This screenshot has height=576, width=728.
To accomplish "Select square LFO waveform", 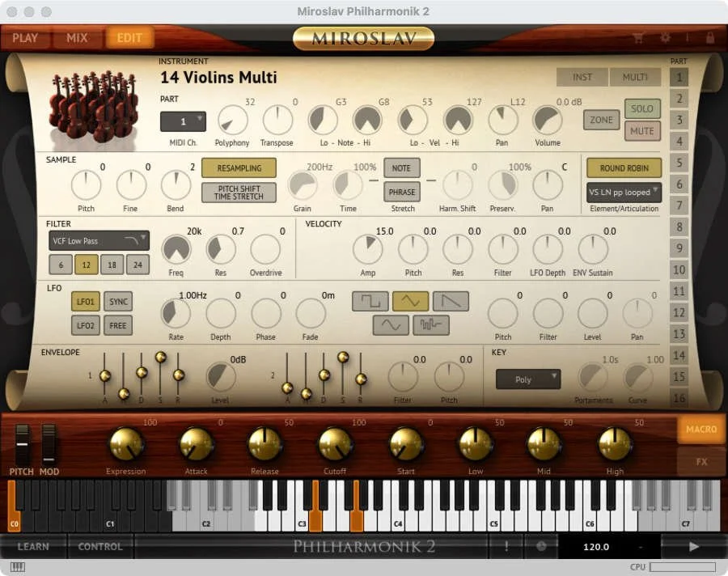I will (370, 302).
